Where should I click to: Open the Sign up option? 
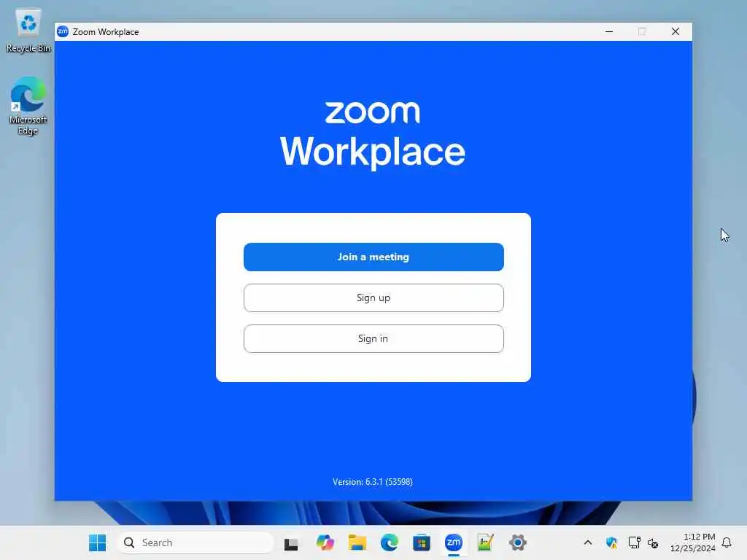[373, 298]
